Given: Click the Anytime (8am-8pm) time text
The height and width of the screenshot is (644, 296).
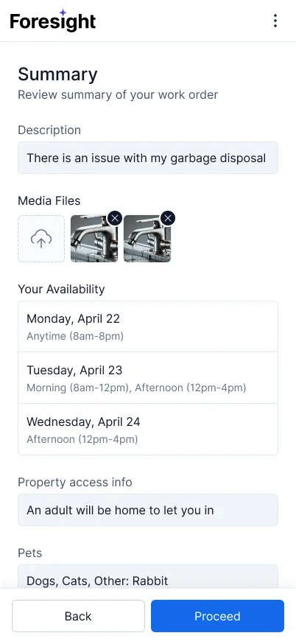Looking at the screenshot, I should [75, 337].
